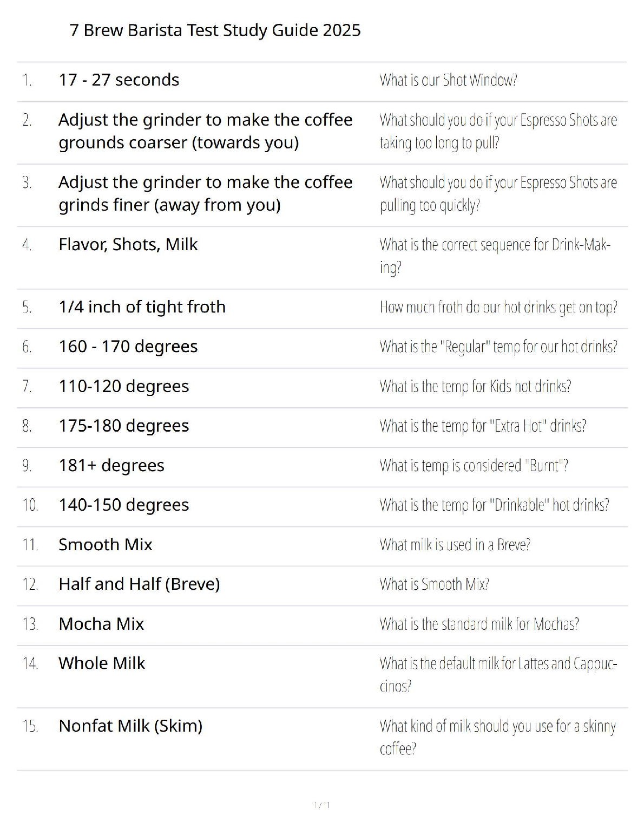The image size is (644, 834).
Task: Select the question about shots pulling too quickly
Action: coord(498,194)
